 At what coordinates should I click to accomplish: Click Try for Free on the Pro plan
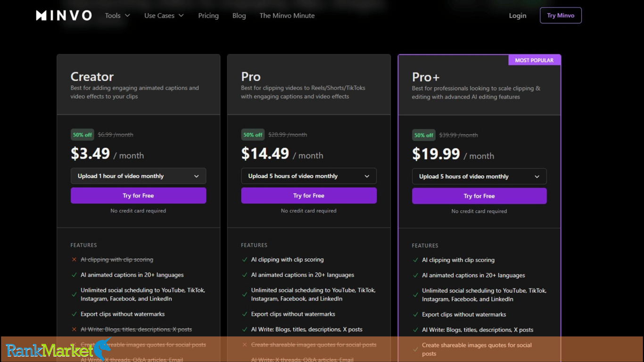pos(309,195)
